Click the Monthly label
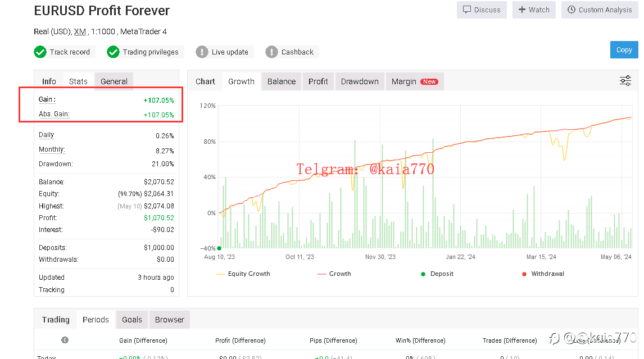Viewport: 644px width, 359px height. [52, 149]
